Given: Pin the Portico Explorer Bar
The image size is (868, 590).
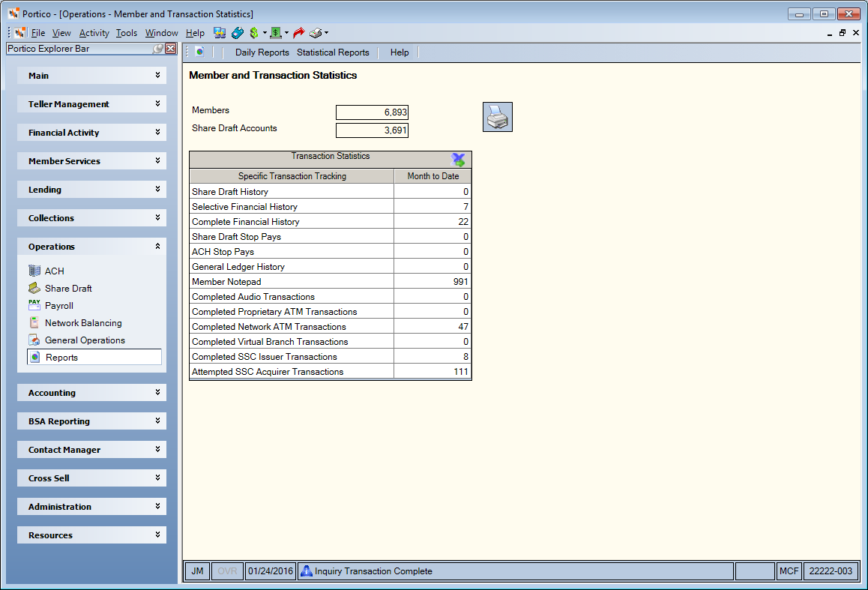Looking at the screenshot, I should (158, 49).
